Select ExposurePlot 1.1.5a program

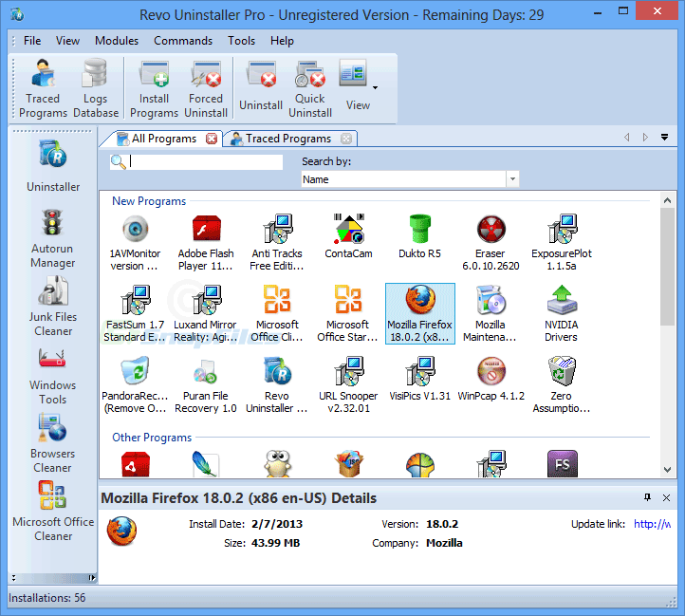[x=562, y=243]
